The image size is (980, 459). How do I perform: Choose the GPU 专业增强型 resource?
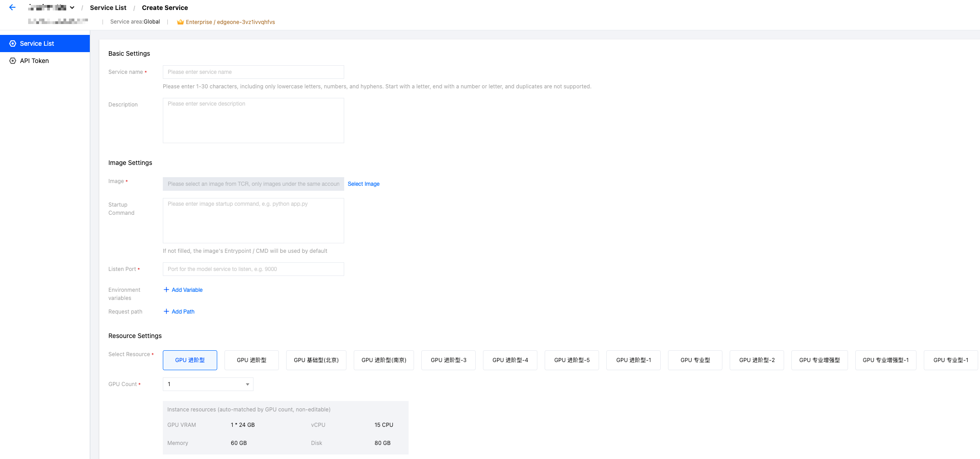coord(819,360)
